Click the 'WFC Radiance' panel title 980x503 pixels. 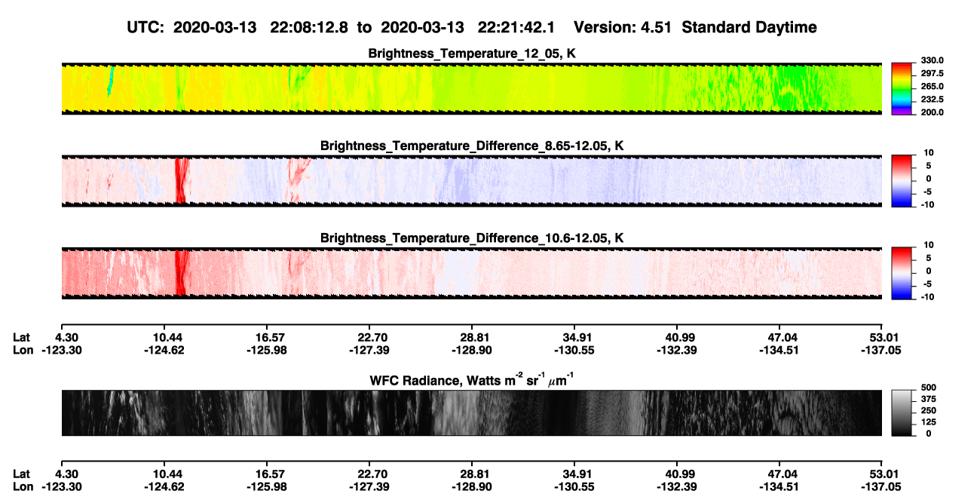(472, 380)
